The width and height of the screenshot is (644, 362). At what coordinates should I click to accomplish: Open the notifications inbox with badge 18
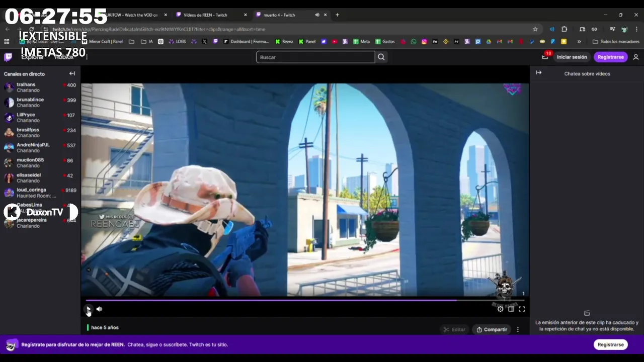[x=545, y=57]
